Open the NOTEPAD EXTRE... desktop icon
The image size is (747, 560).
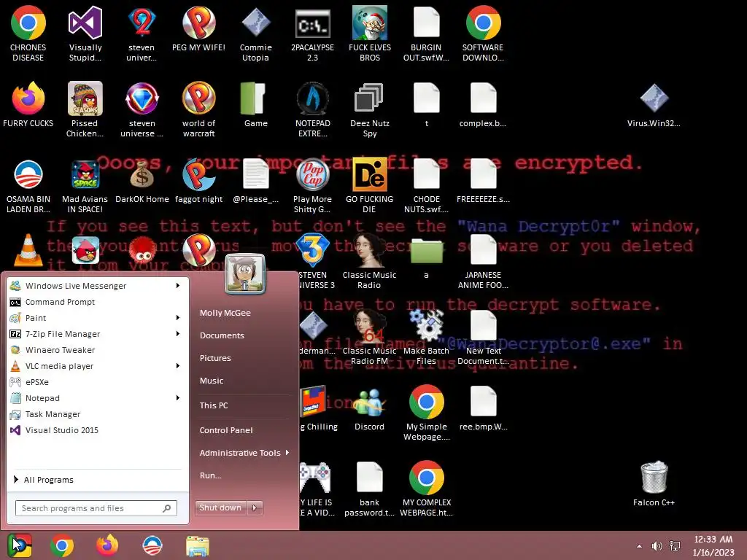tap(312, 109)
